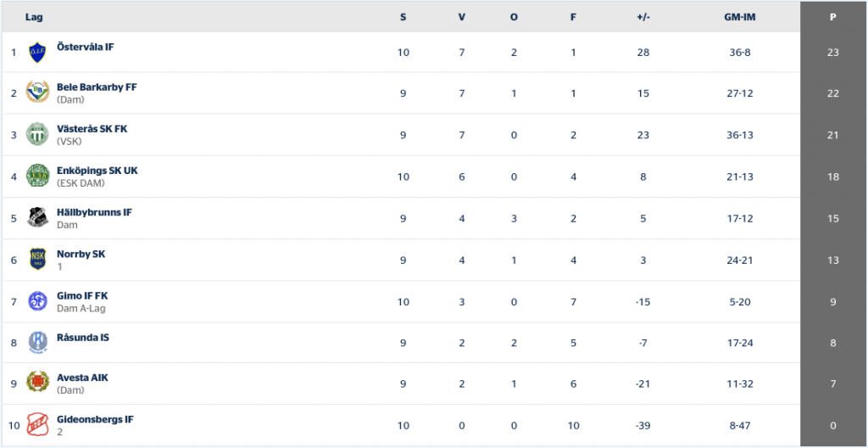This screenshot has width=868, height=448.
Task: Open the Gideonsbergs IF team link
Action: (x=95, y=420)
